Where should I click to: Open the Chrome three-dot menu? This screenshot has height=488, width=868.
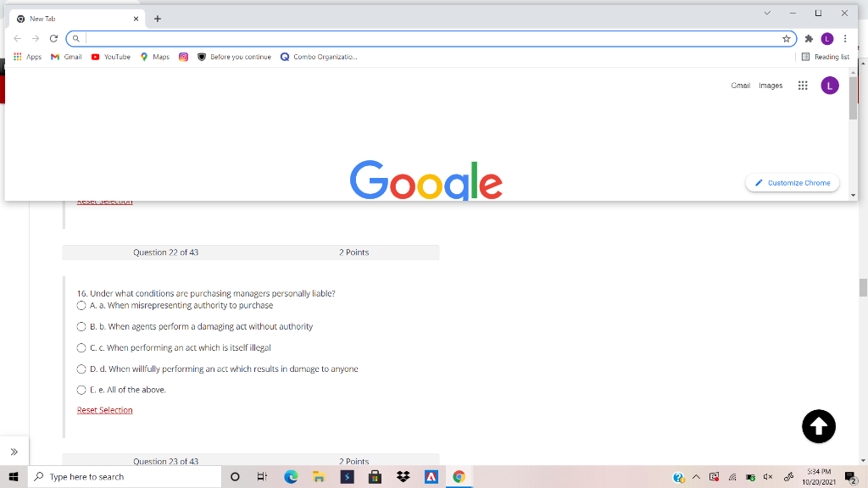(845, 38)
